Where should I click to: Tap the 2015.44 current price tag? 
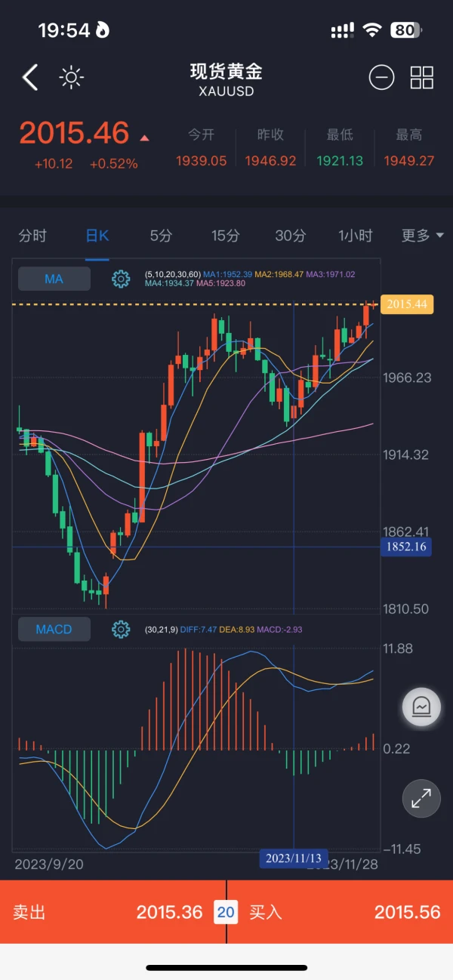pos(408,304)
